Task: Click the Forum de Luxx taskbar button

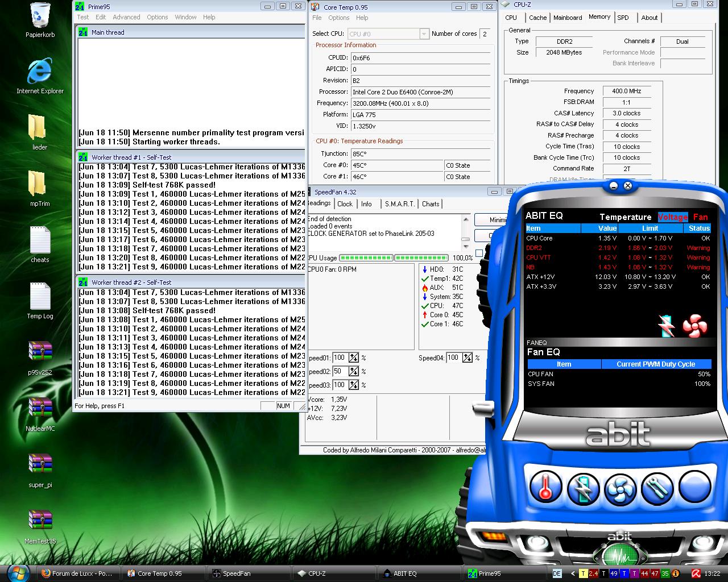Action: [x=78, y=573]
